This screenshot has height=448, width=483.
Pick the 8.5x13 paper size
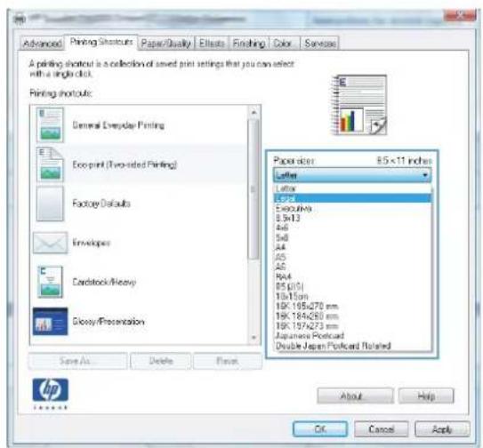coord(352,218)
